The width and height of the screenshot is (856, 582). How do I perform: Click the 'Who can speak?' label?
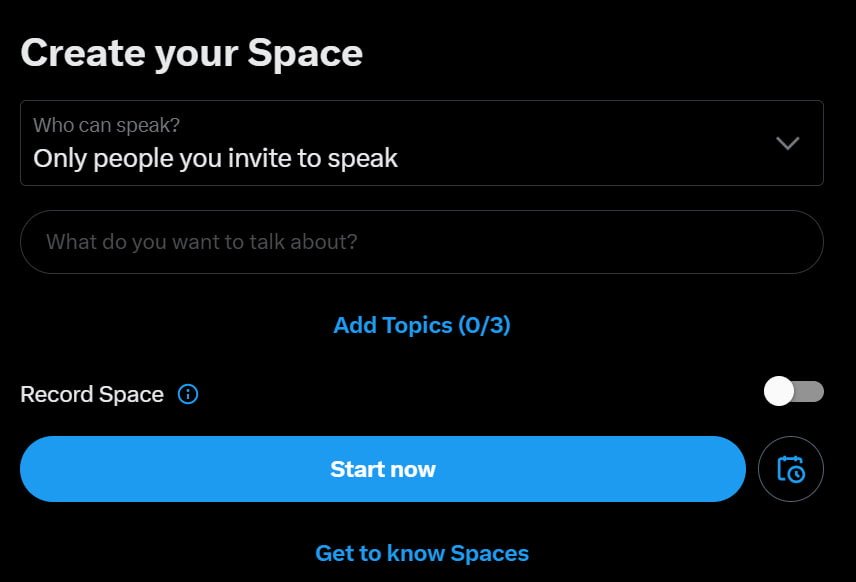pyautogui.click(x=106, y=125)
